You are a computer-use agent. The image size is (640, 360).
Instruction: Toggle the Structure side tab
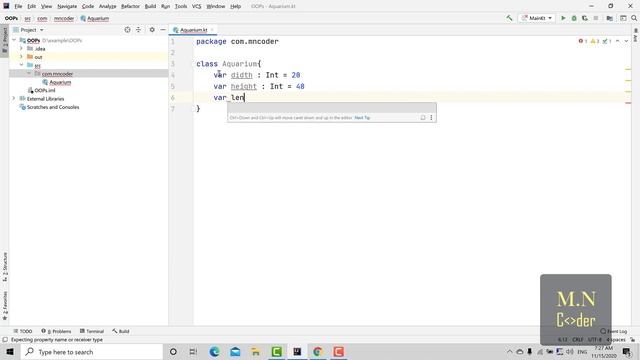click(x=4, y=267)
